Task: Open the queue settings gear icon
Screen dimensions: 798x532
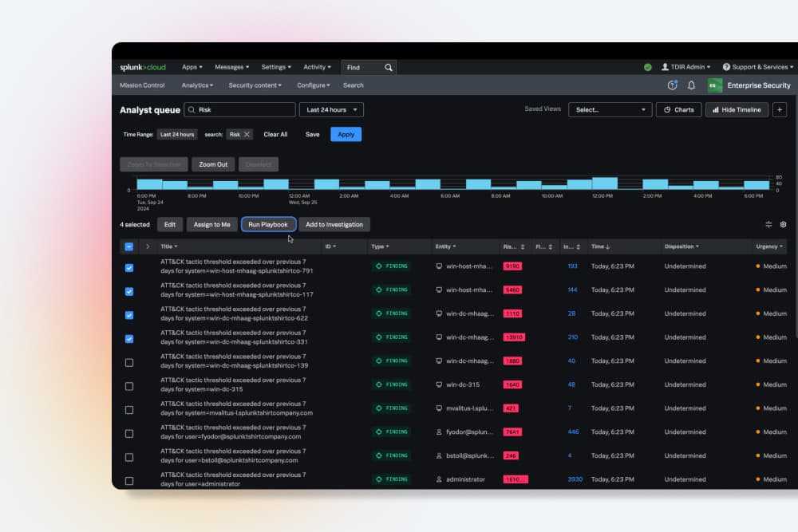Action: click(x=783, y=224)
